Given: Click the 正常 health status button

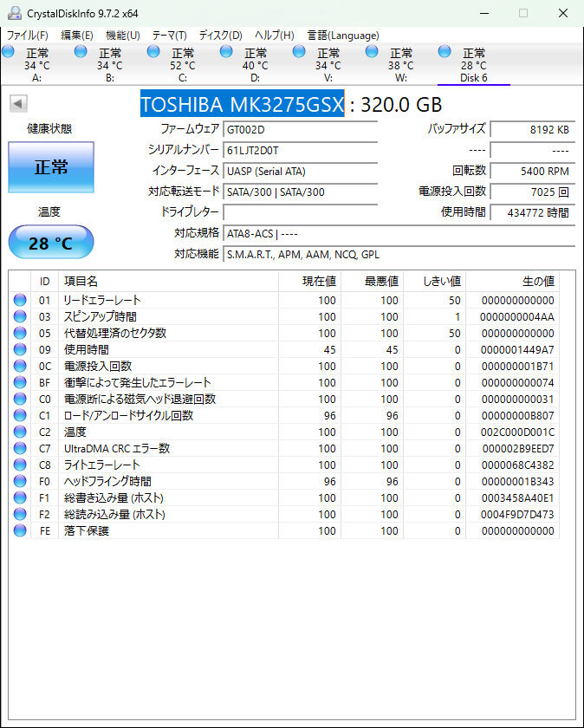Looking at the screenshot, I should [51, 167].
